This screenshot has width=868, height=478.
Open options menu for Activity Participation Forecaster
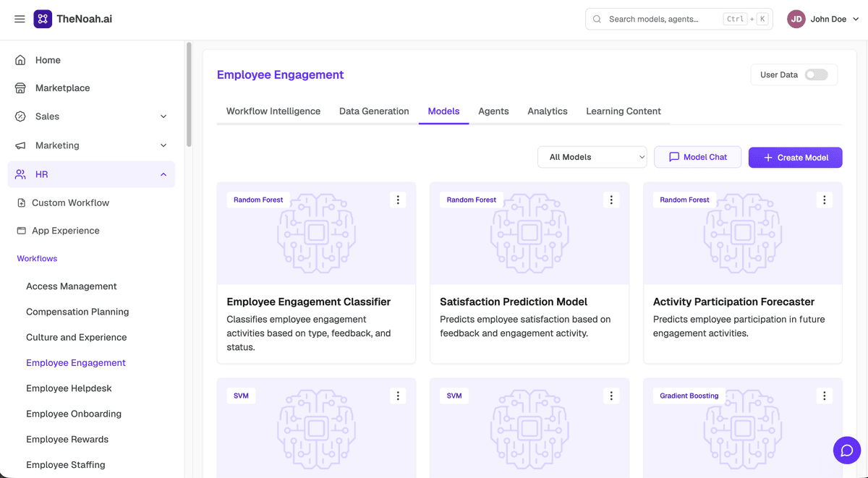(x=825, y=200)
